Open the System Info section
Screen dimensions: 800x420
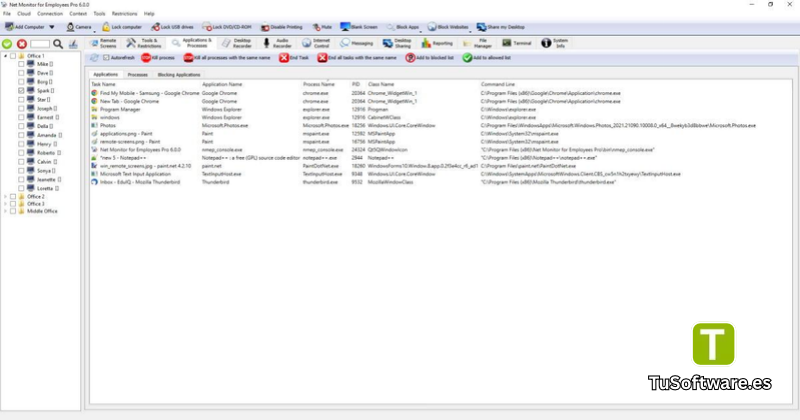555,43
